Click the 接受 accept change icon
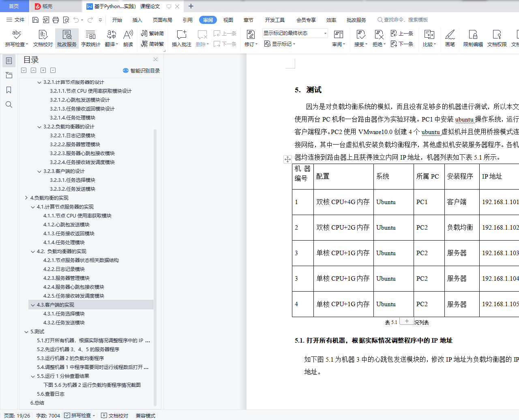Viewport: 519px width, 420px height. coord(360,35)
